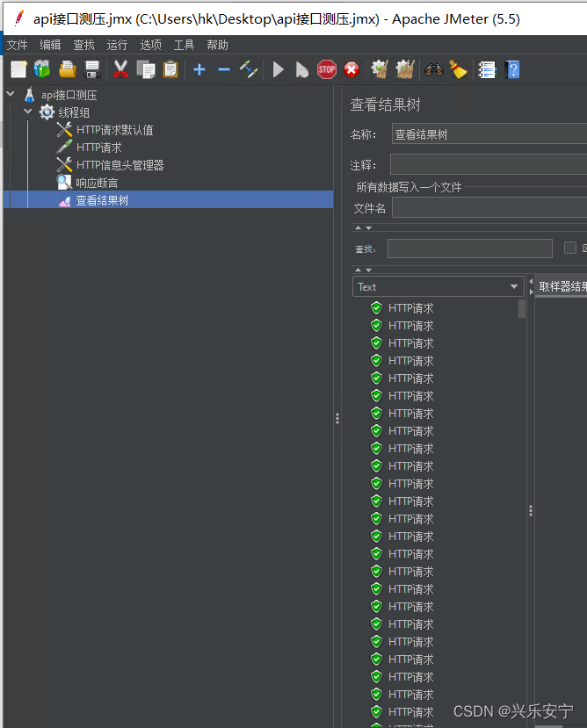Open function helper list icon
The image size is (587, 728).
tap(487, 69)
